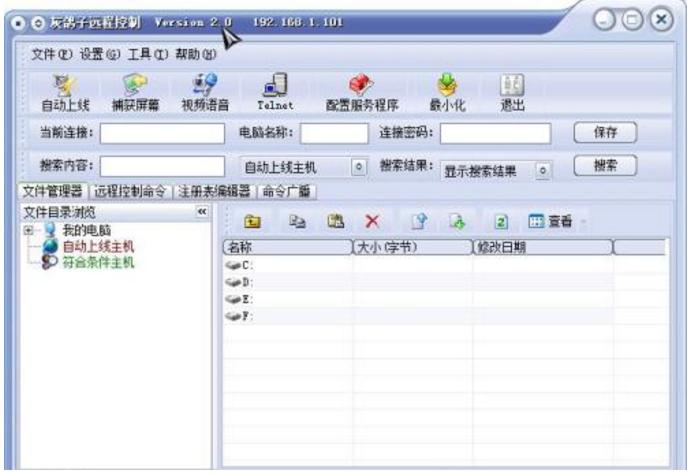Click the 搜索 button
Screen dimensions: 689x475
click(605, 166)
